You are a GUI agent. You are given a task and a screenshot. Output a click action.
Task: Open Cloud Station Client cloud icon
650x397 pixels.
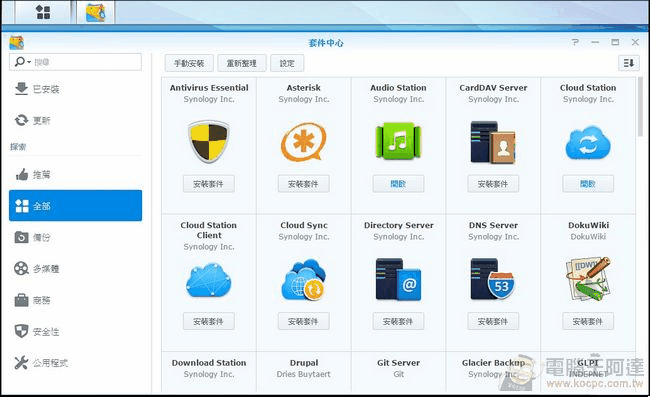[209, 280]
